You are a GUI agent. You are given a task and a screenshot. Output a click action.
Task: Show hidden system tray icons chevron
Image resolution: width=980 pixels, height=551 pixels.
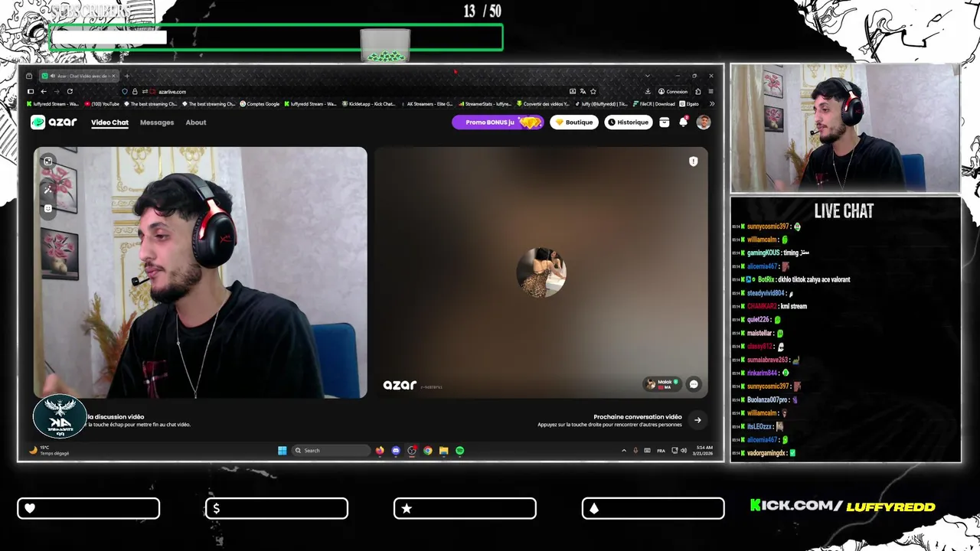pyautogui.click(x=623, y=451)
